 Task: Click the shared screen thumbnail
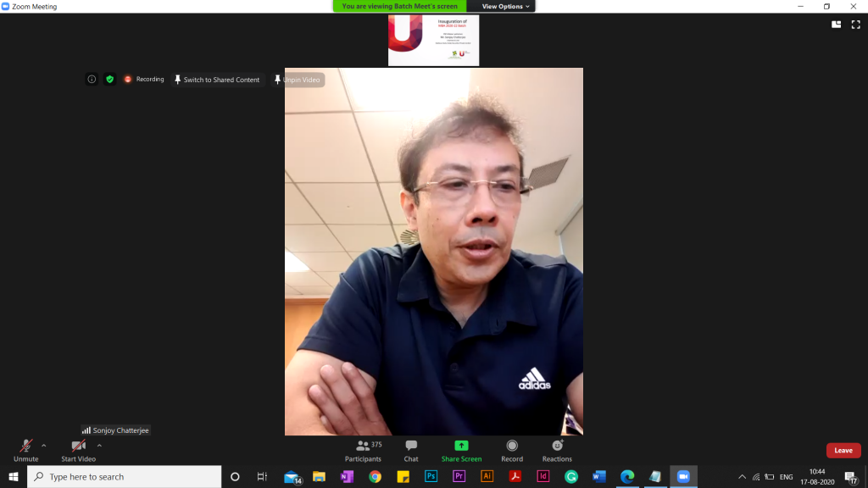pyautogui.click(x=433, y=40)
